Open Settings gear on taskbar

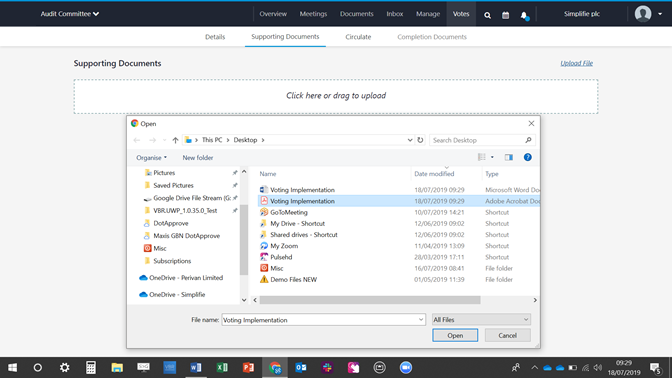(65, 368)
